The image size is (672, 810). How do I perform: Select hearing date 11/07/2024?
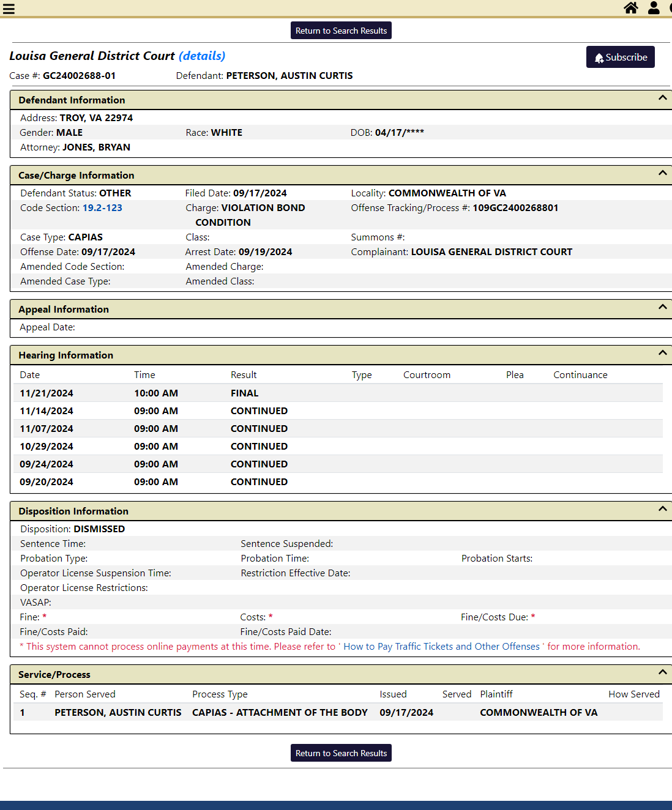tap(47, 429)
